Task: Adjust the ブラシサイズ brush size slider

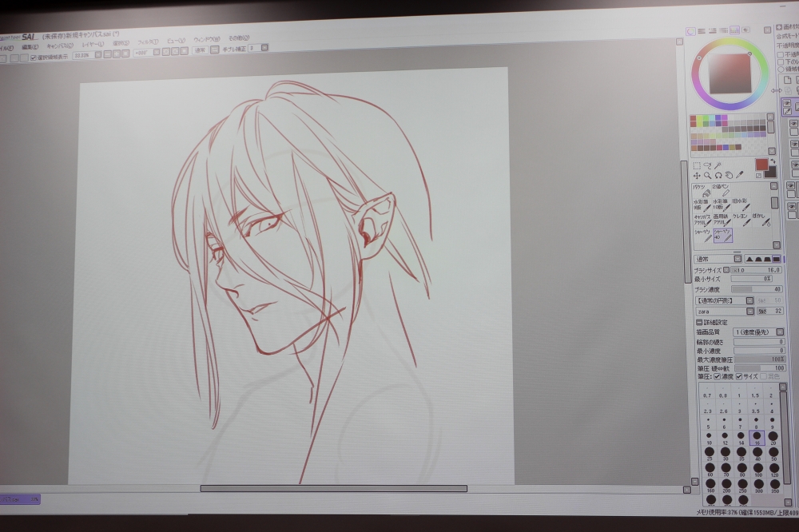Action: (756, 270)
